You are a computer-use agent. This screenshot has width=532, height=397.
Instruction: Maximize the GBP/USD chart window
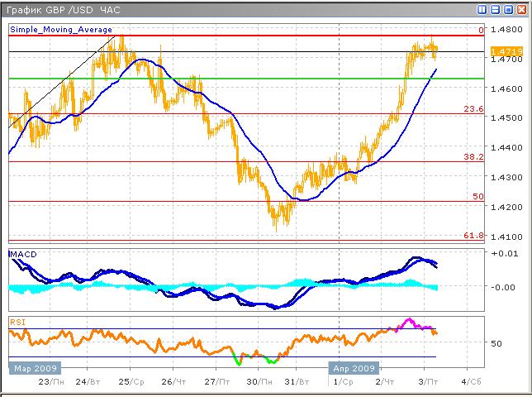point(509,9)
